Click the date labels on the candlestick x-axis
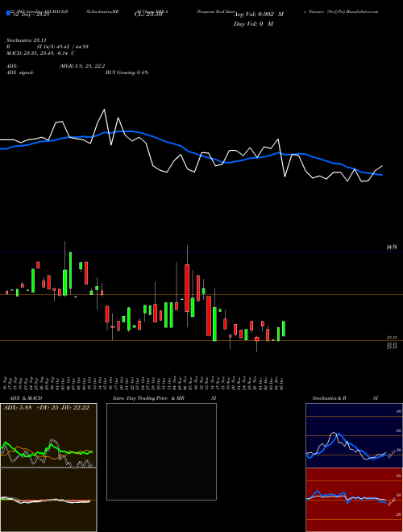403x532 pixels. pos(144,383)
